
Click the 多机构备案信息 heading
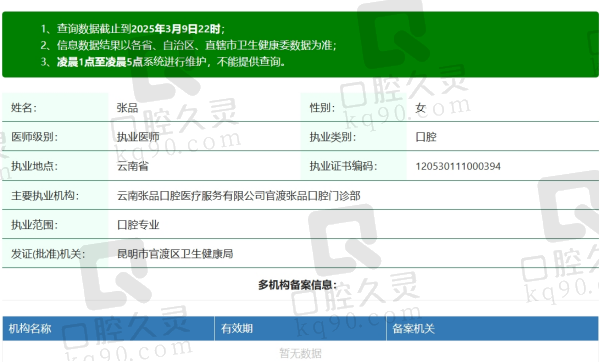pyautogui.click(x=297, y=285)
